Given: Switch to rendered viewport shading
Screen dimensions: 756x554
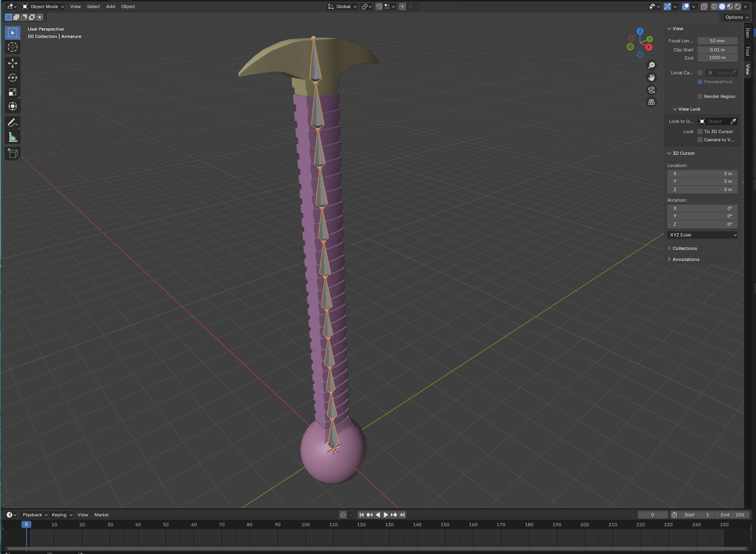Looking at the screenshot, I should pos(738,7).
